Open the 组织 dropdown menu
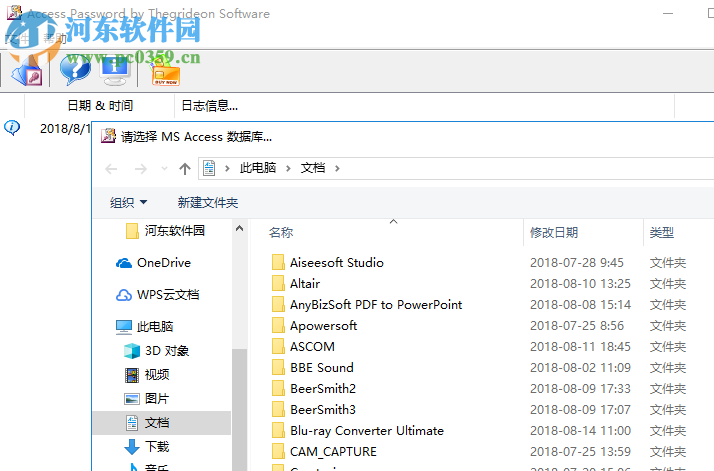The width and height of the screenshot is (714, 471). (128, 202)
